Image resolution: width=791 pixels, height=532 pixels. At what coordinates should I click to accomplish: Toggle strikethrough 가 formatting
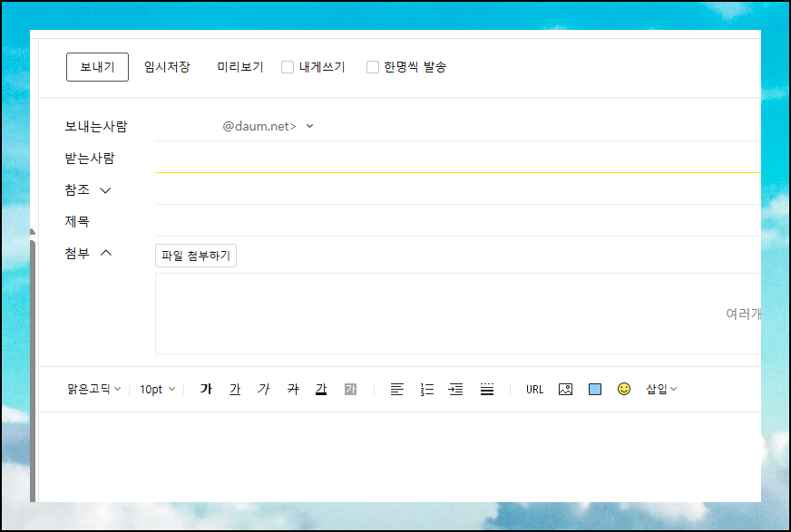click(293, 389)
